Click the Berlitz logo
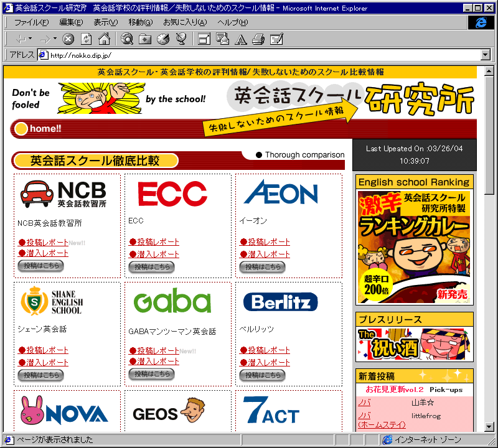Screen dimensions: 498x448 (x=281, y=302)
